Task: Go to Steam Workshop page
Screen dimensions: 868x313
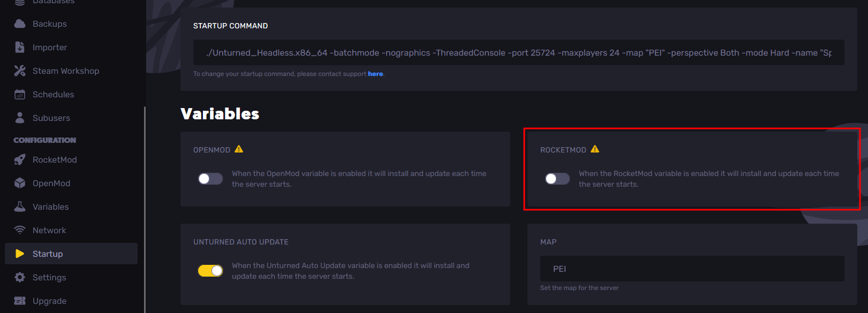Action: 71,71
